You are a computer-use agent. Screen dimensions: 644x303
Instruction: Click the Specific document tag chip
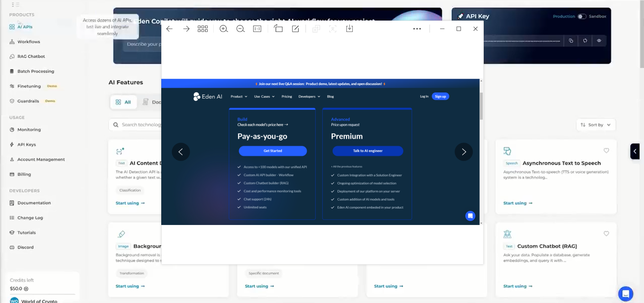tap(264, 273)
